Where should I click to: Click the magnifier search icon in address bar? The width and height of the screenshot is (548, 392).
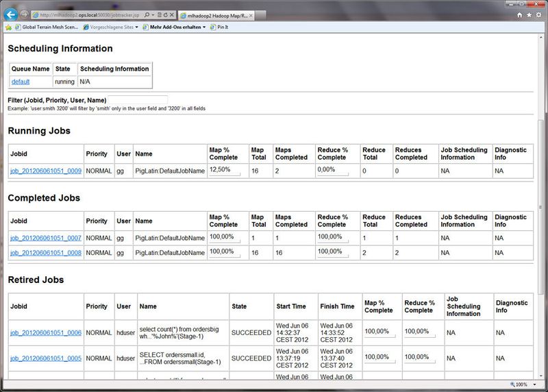tap(147, 15)
